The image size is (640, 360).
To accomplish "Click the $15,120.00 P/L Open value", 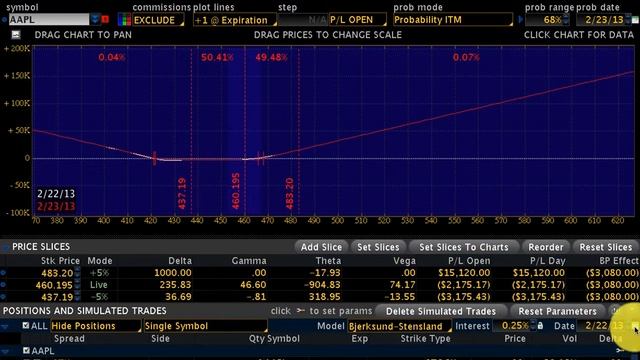I will click(x=464, y=273).
